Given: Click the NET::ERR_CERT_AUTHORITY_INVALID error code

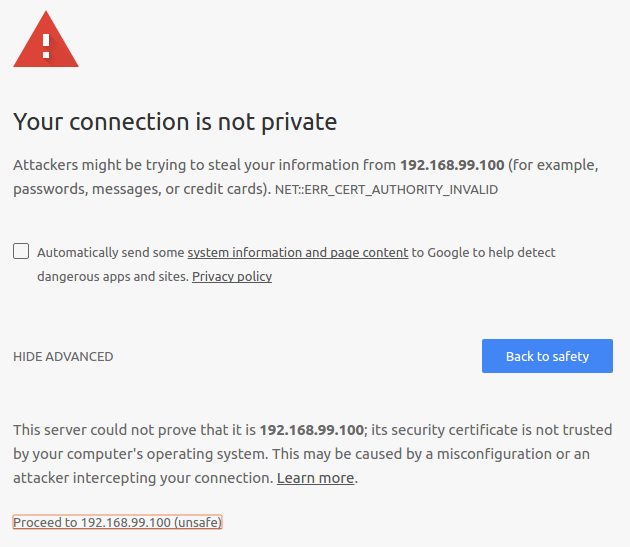Looking at the screenshot, I should click(387, 189).
